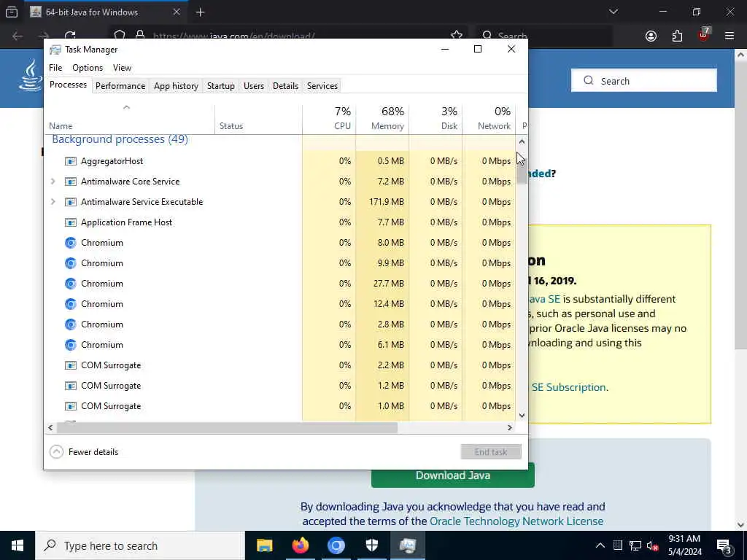Click icon of Chromium using 8.0 MB

coord(71,243)
